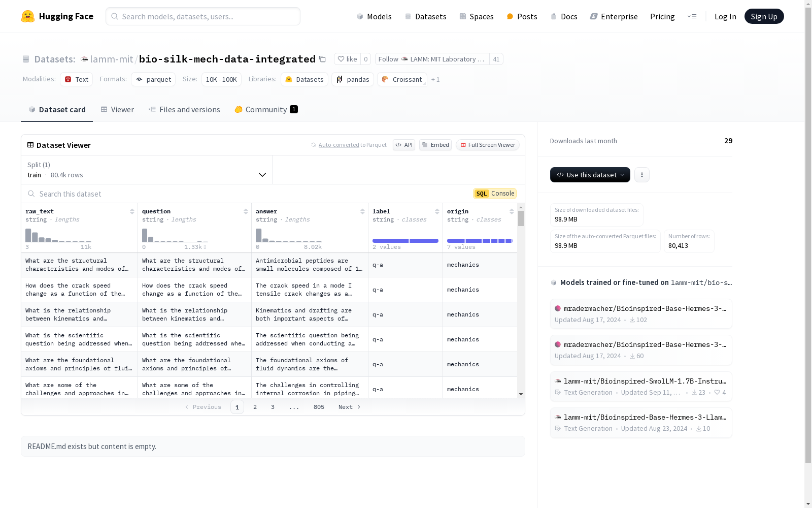Open Enterprise in top navigation

tap(614, 16)
